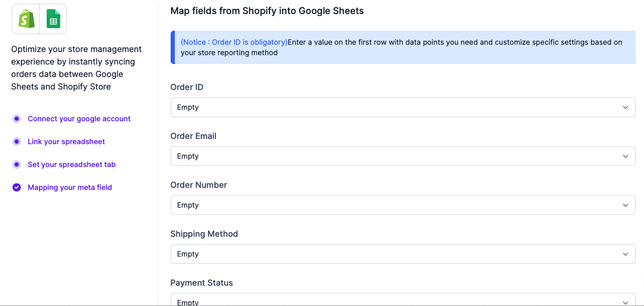Click the Order ID is obligatory notice text

click(234, 42)
